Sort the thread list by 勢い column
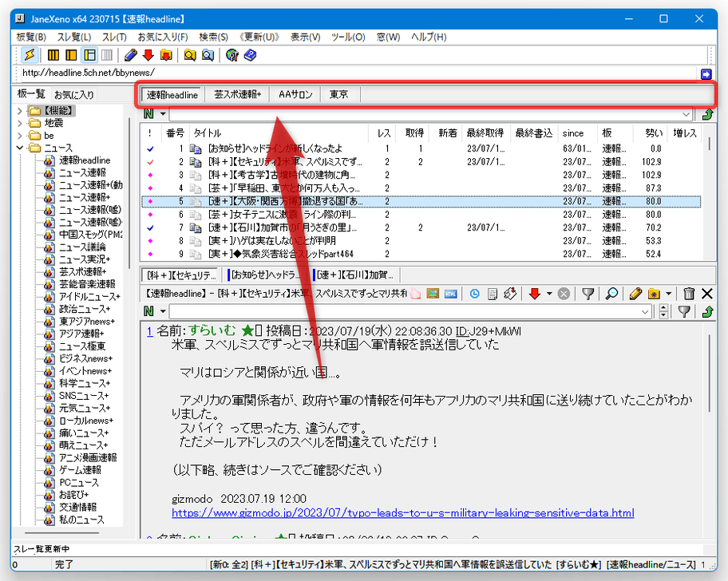 [x=653, y=133]
